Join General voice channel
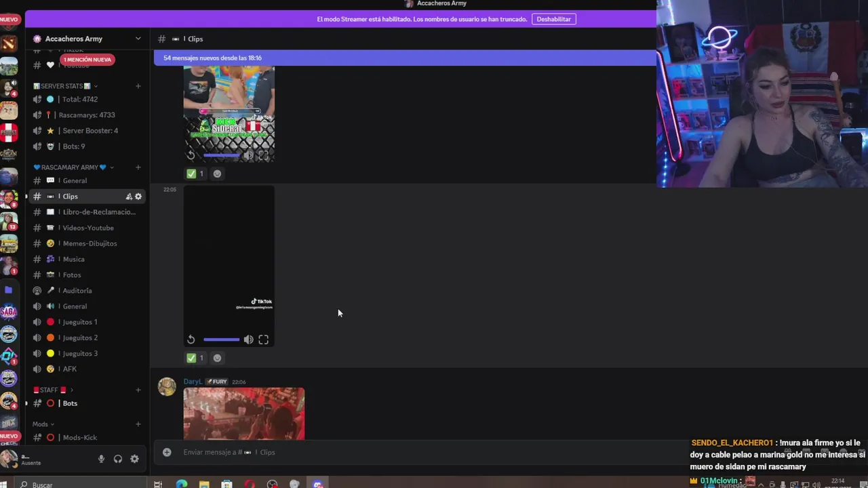 87,306
